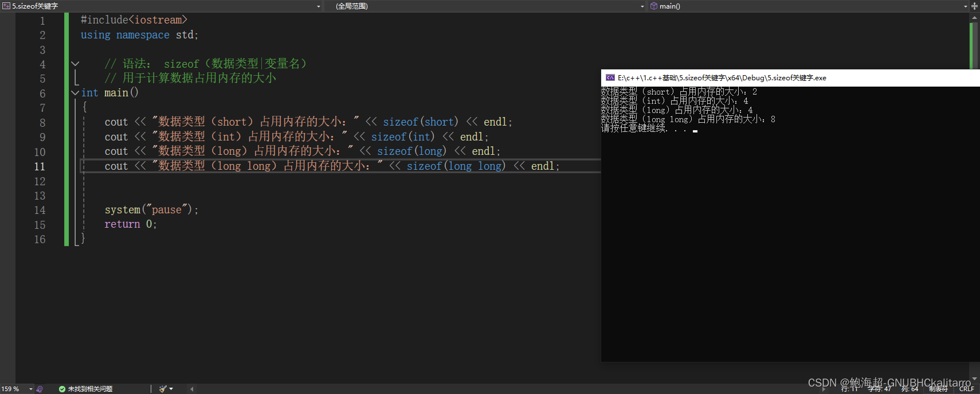Viewport: 980px width, 394px height.
Task: Click the 行: 11 line indicator
Action: [849, 389]
